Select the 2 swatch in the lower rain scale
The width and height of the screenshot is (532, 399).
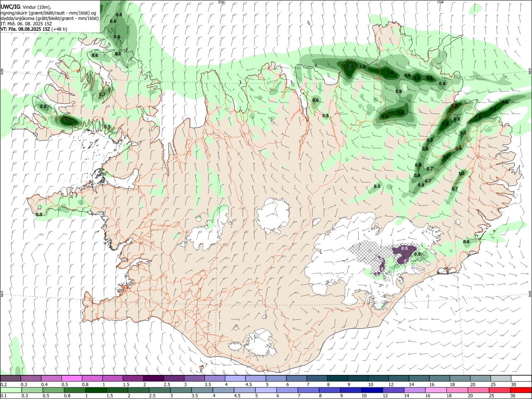pyautogui.click(x=138, y=390)
